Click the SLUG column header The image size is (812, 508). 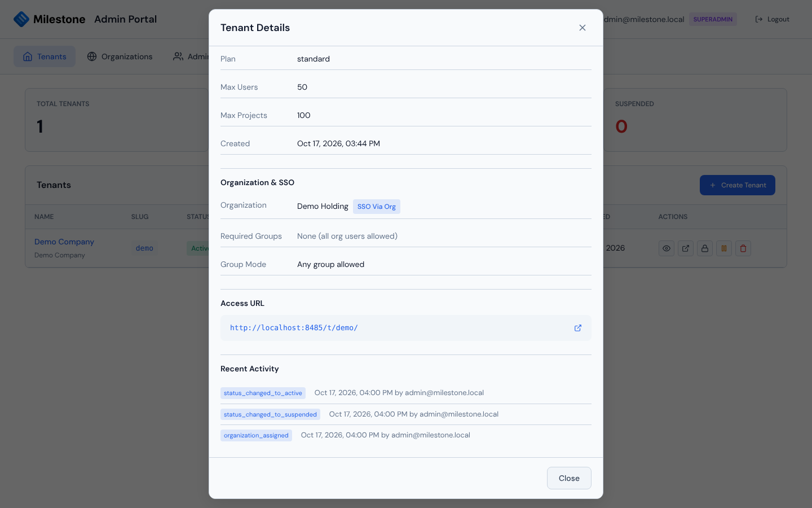(x=140, y=217)
